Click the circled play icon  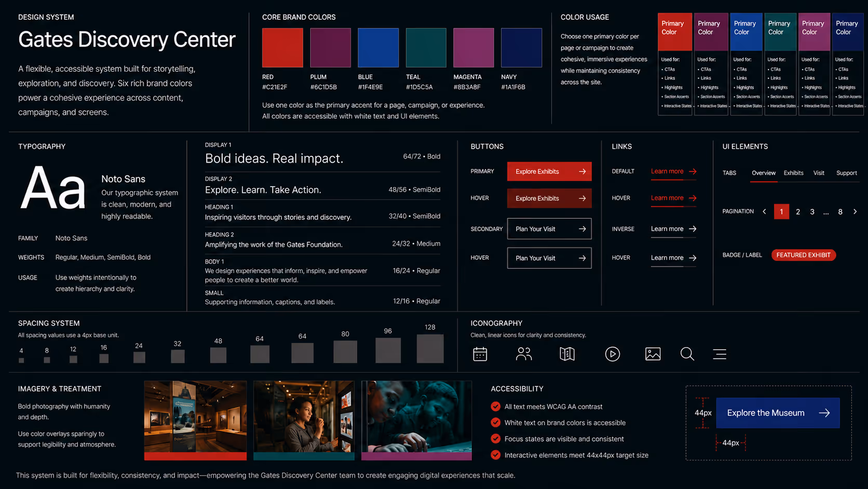[613, 354]
